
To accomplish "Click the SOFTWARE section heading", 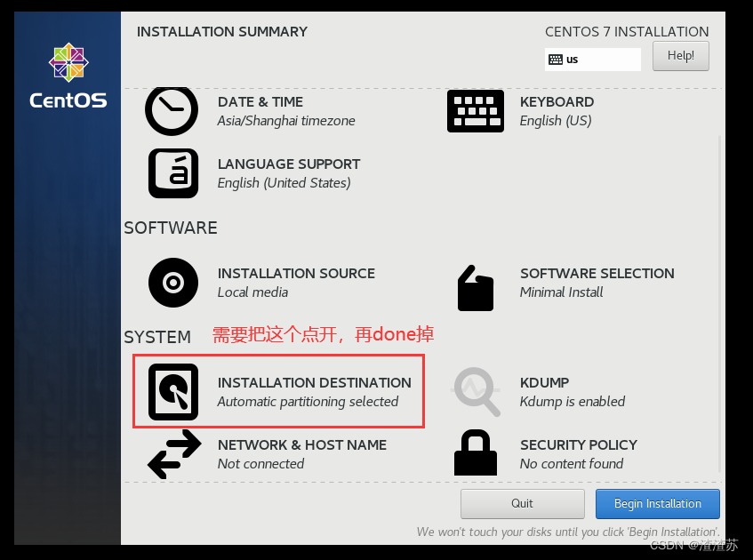I will tap(171, 228).
